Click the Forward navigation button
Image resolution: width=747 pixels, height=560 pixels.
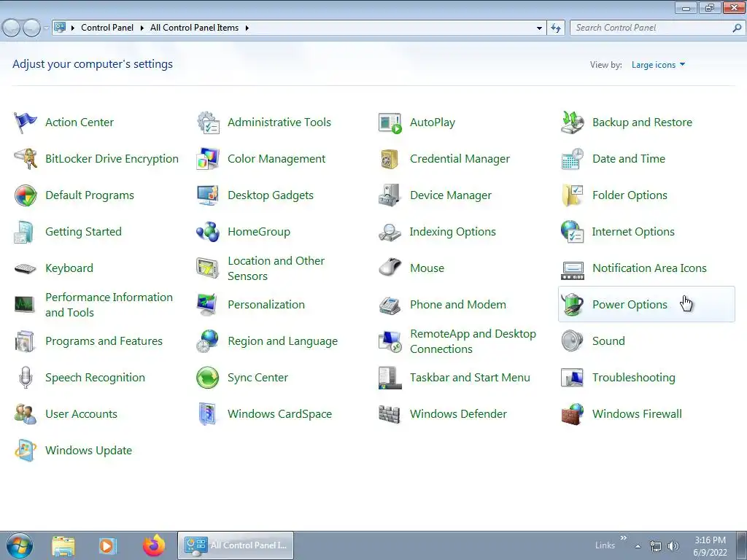click(31, 28)
